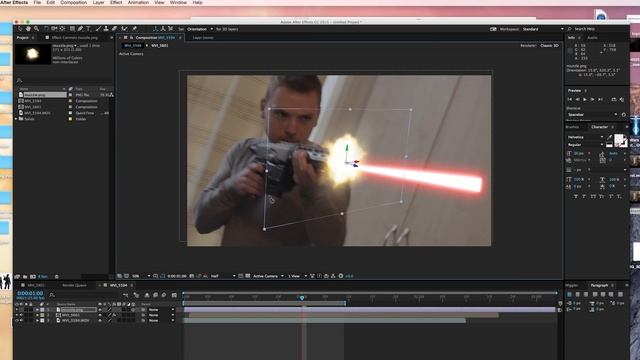640x360 pixels.
Task: Create a new composition from Project panel
Action: [x=33, y=276]
